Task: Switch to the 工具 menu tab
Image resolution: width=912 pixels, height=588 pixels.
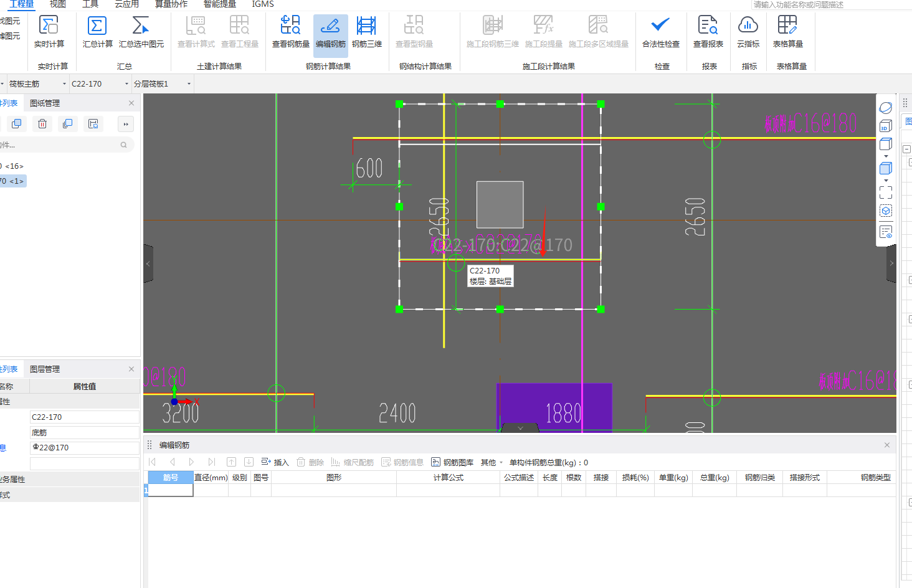Action: pyautogui.click(x=90, y=4)
